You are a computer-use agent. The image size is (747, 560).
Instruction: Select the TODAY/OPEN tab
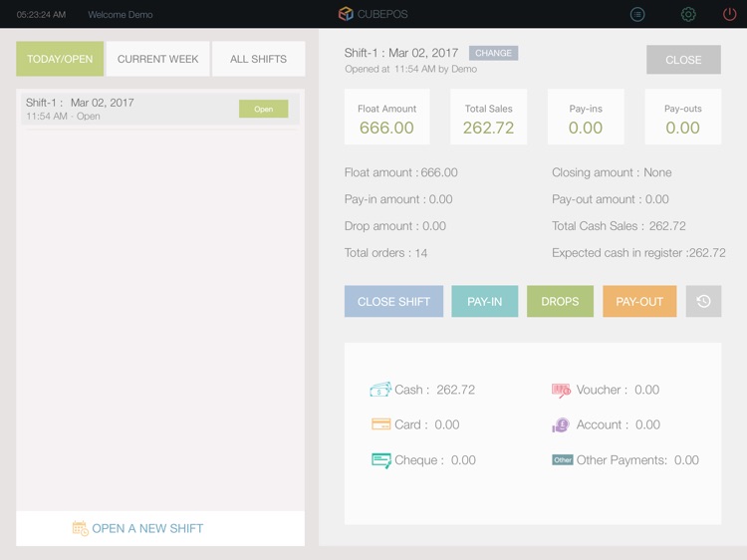click(x=60, y=59)
